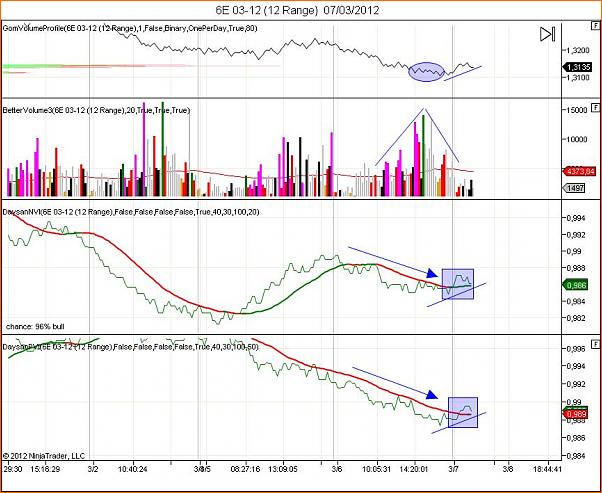This screenshot has width=602, height=493.
Task: Click the 1,3100 price axis label
Action: pyautogui.click(x=578, y=78)
